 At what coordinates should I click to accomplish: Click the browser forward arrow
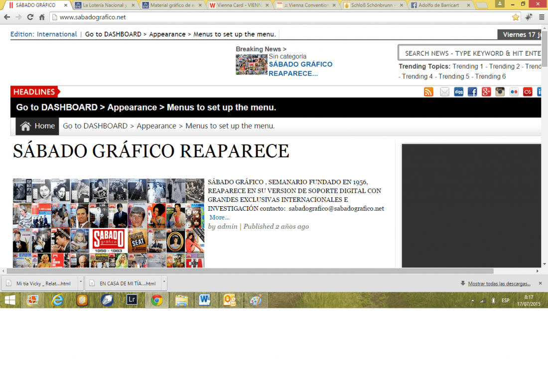coord(18,17)
